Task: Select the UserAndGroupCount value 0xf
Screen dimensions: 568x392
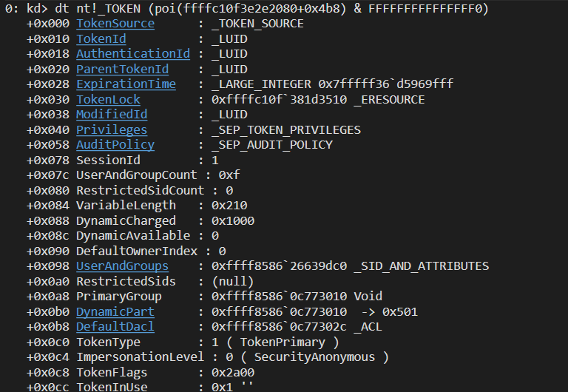Action: click(229, 175)
